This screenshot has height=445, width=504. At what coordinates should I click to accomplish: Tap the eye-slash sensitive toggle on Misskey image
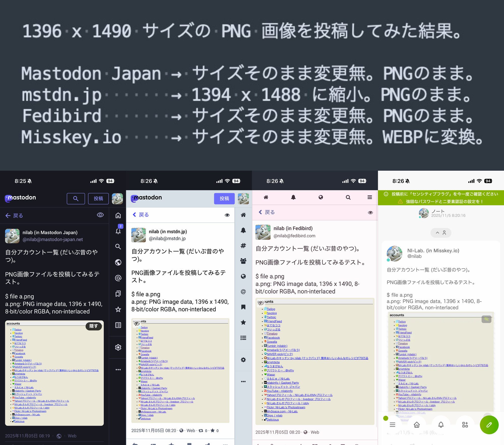coord(486,319)
